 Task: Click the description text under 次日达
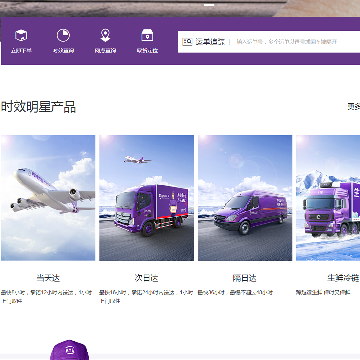click(x=146, y=296)
